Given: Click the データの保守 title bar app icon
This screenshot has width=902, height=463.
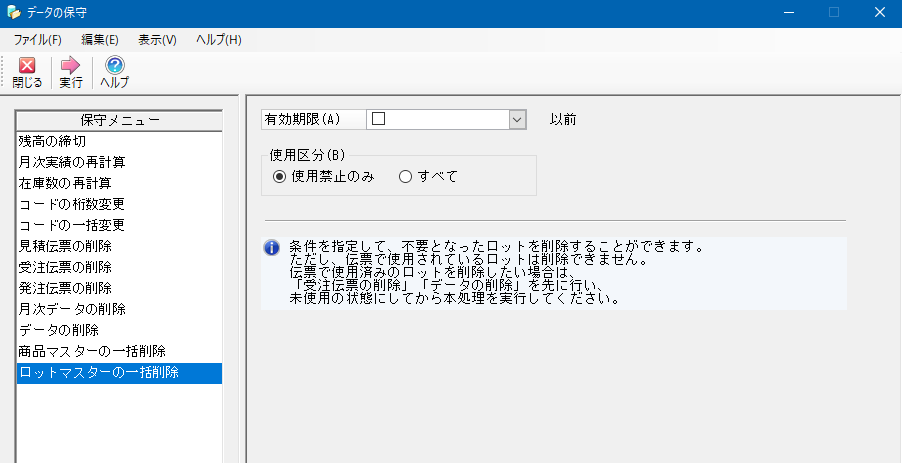Looking at the screenshot, I should click(13, 12).
